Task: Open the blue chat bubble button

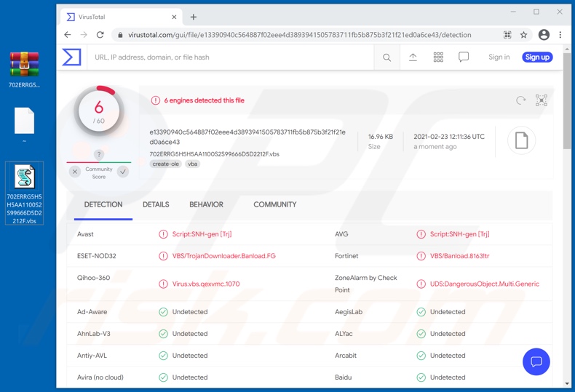Action: [536, 361]
